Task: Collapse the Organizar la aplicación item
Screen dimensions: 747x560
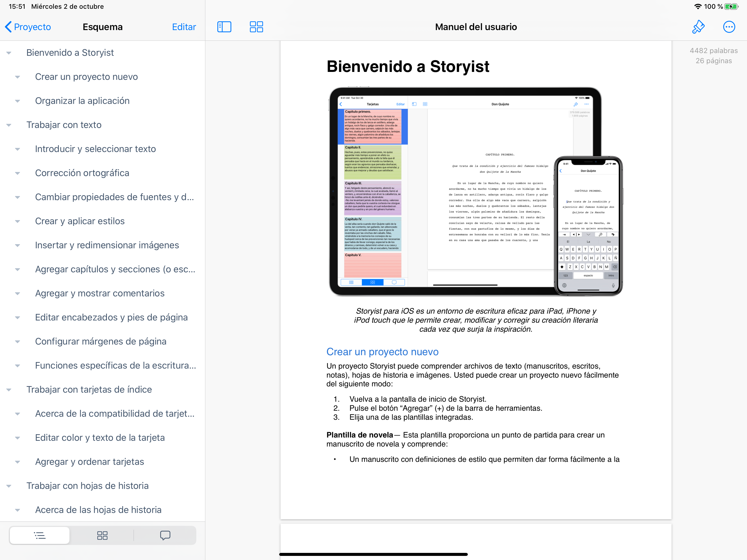Action: [17, 101]
